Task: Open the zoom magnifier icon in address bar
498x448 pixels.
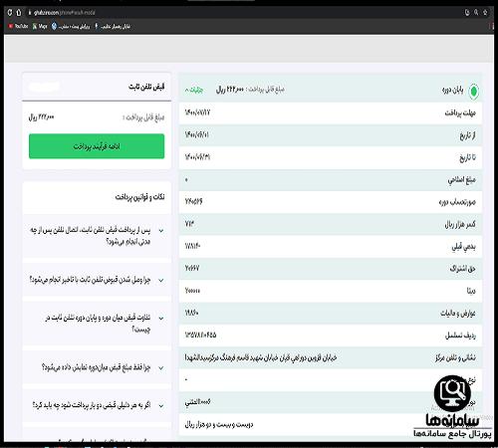Action: (476, 13)
